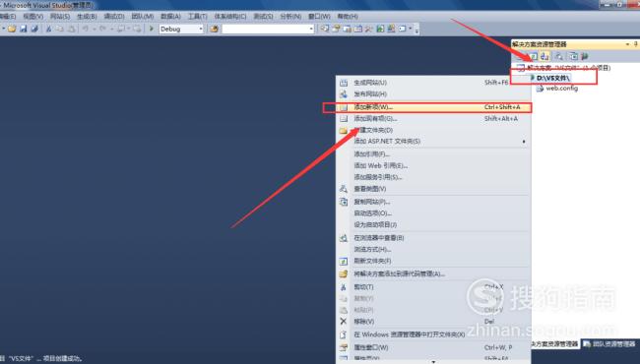Open the View (视图) menu
Viewport: 640px width, 364px height.
(33, 17)
